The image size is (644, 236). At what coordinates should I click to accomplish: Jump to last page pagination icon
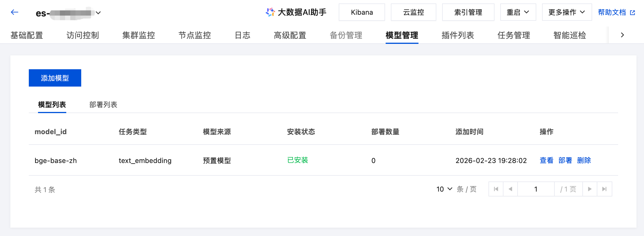pos(604,189)
